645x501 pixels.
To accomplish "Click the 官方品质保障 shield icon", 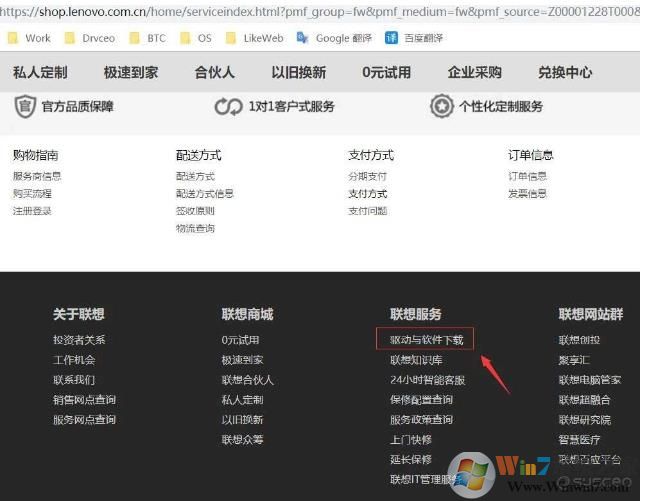I will pyautogui.click(x=24, y=106).
